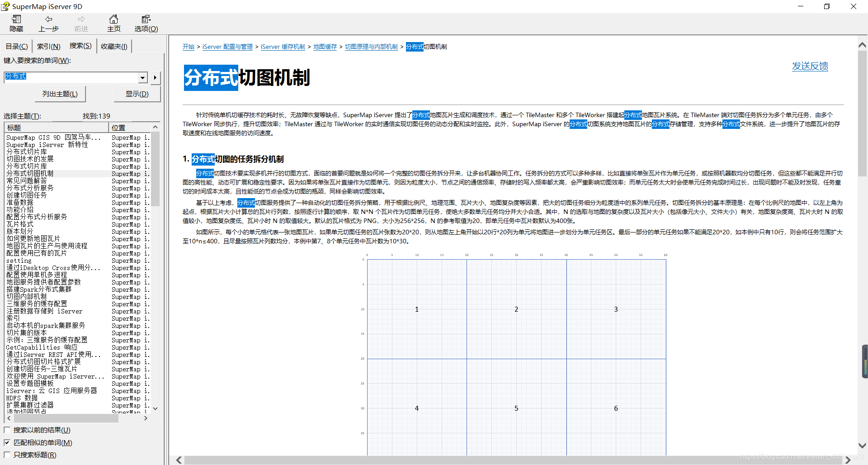Click content pane scroll-left arrow
This screenshot has height=465, width=868.
[179, 460]
